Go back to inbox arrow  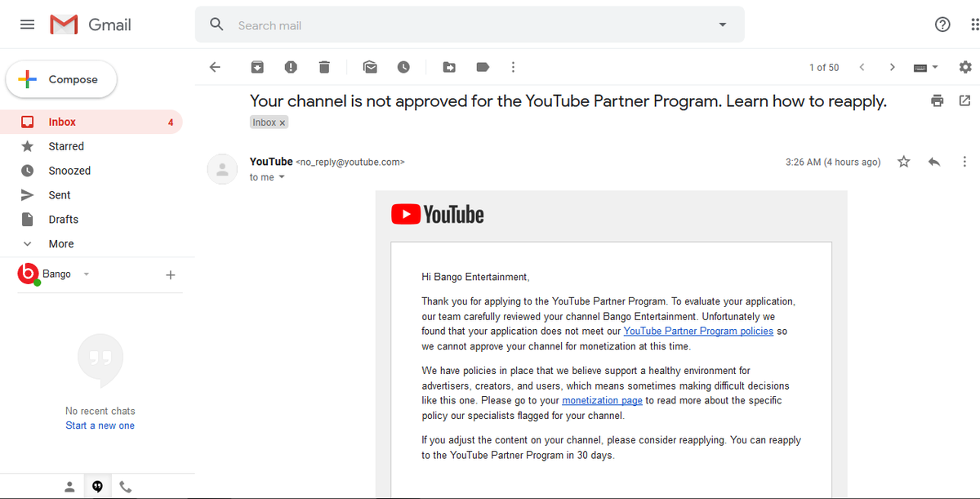215,67
